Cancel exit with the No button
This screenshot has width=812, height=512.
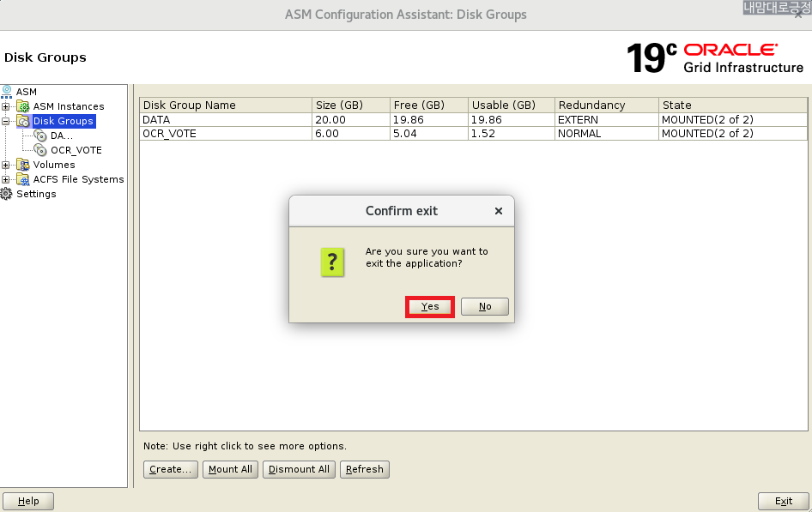point(485,307)
